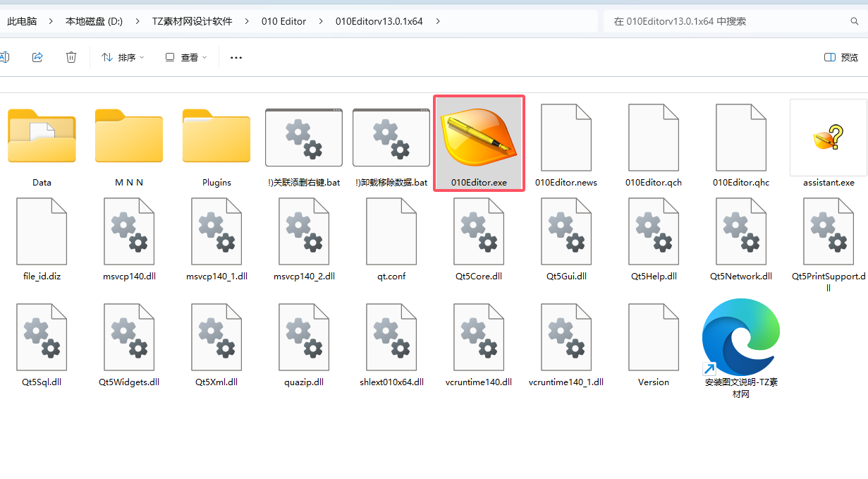The image size is (868, 479).
Task: Click the Delete trash icon in the toolbar
Action: coord(71,57)
